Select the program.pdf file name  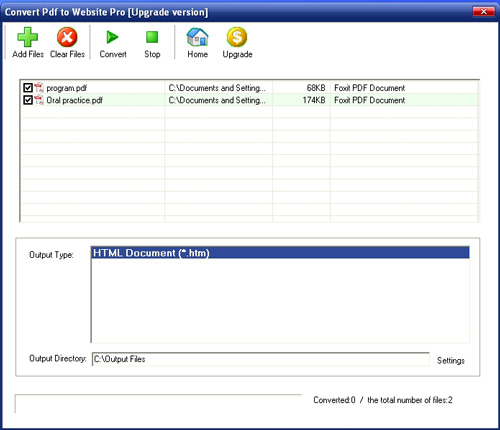coord(67,88)
